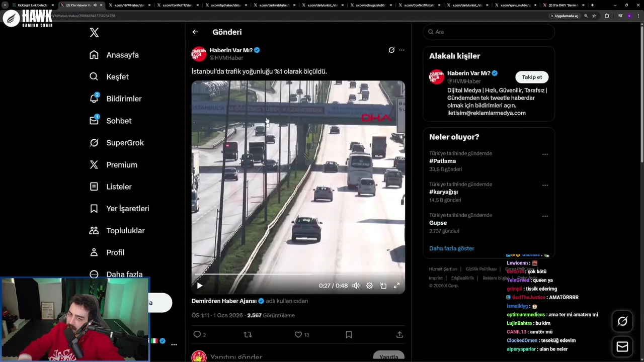Open the Gupse trending topic
Screen dimensions: 644x362
[x=438, y=223]
